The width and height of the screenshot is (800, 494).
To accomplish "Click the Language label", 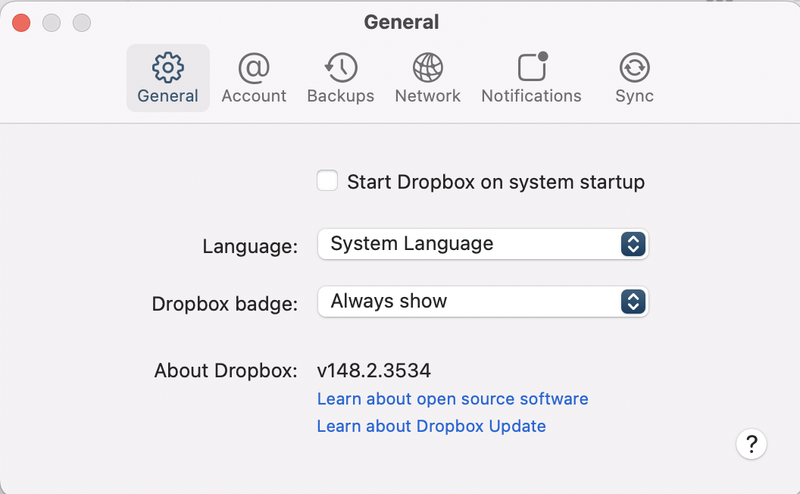I will tap(250, 246).
